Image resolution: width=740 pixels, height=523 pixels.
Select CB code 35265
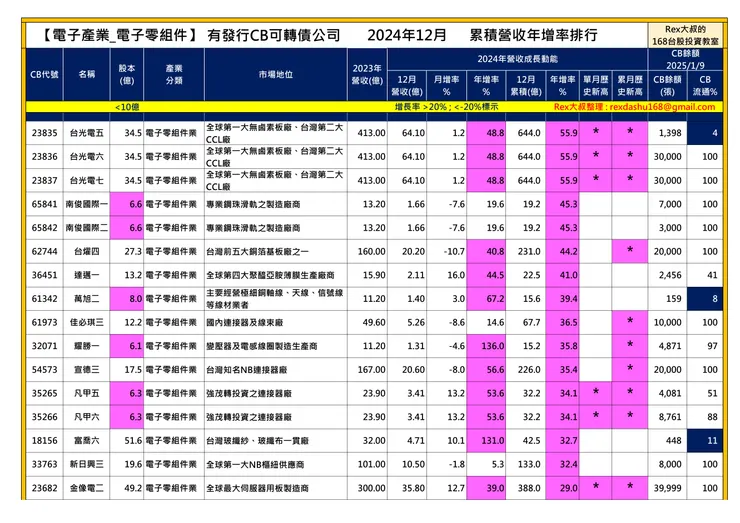(44, 393)
